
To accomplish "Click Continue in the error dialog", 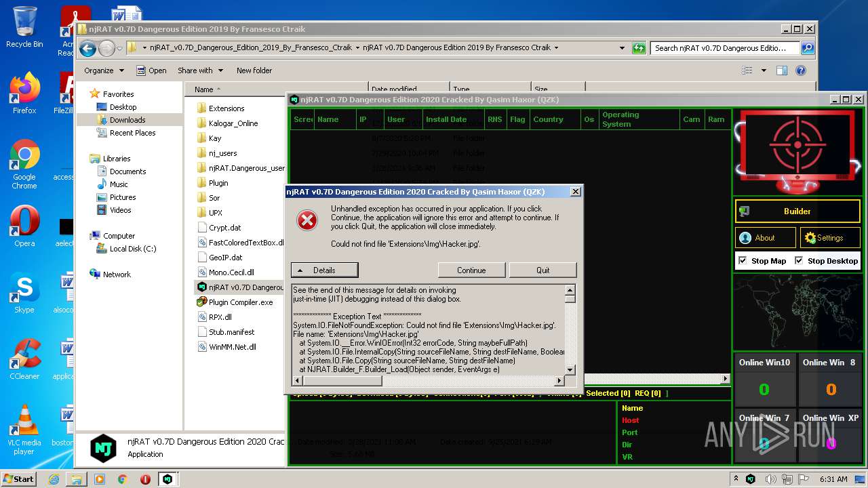I will pyautogui.click(x=471, y=270).
